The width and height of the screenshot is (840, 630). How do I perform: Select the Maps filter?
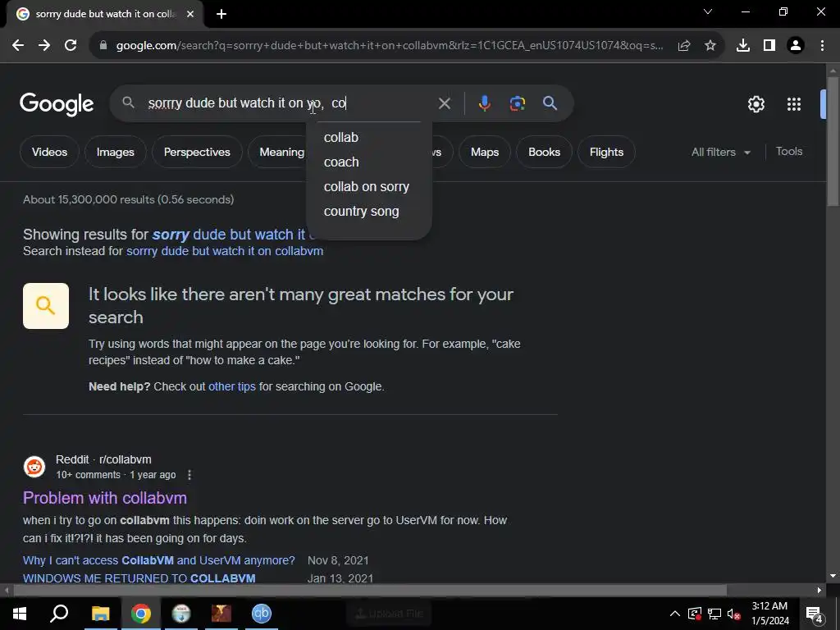(x=485, y=152)
